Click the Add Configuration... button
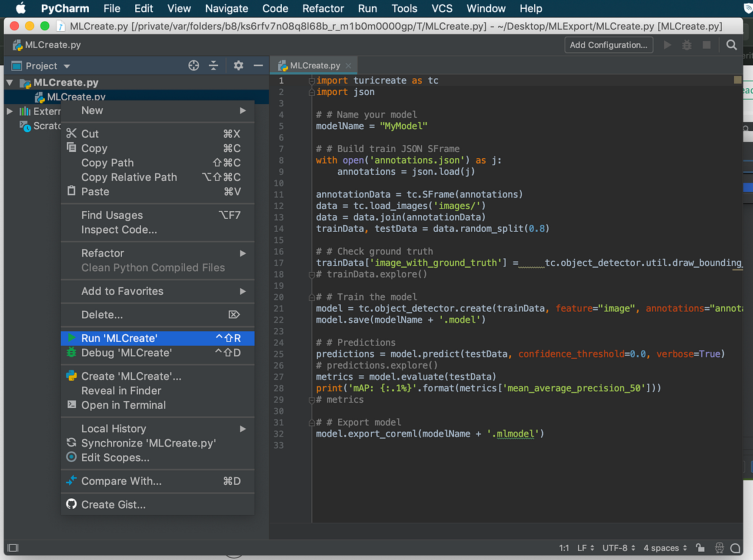 click(x=608, y=45)
